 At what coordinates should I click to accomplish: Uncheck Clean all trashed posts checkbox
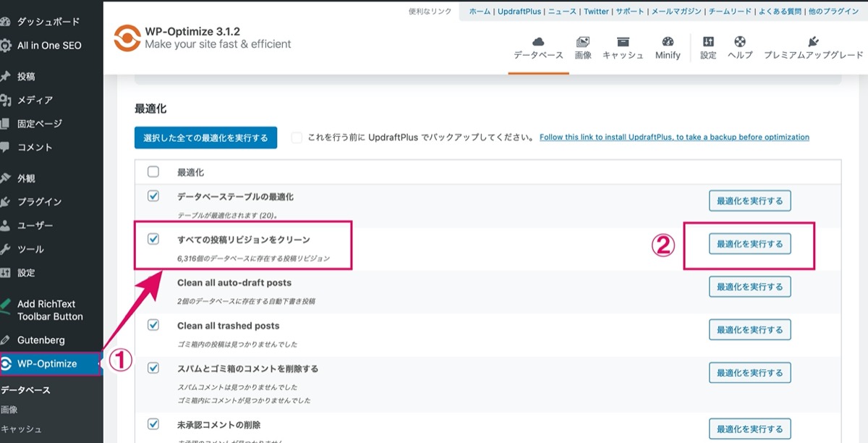pos(153,325)
